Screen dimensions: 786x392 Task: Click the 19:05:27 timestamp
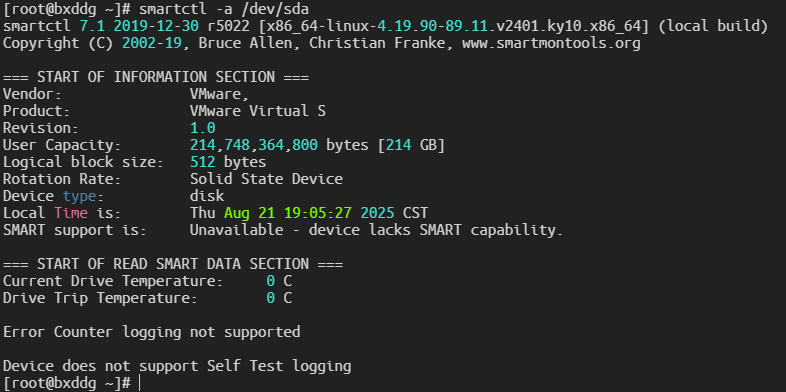(318, 213)
